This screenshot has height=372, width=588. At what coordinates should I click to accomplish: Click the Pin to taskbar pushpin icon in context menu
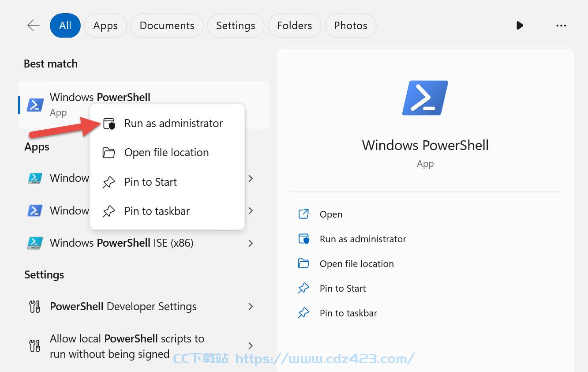109,211
